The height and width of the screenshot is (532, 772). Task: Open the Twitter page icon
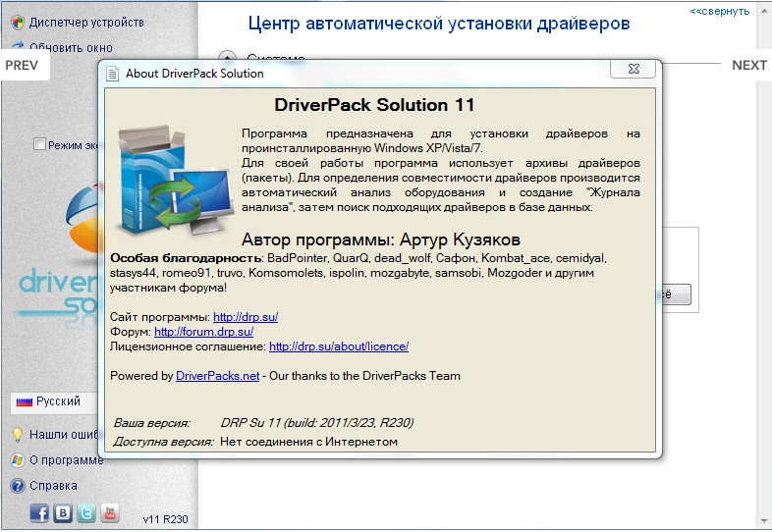(x=86, y=513)
